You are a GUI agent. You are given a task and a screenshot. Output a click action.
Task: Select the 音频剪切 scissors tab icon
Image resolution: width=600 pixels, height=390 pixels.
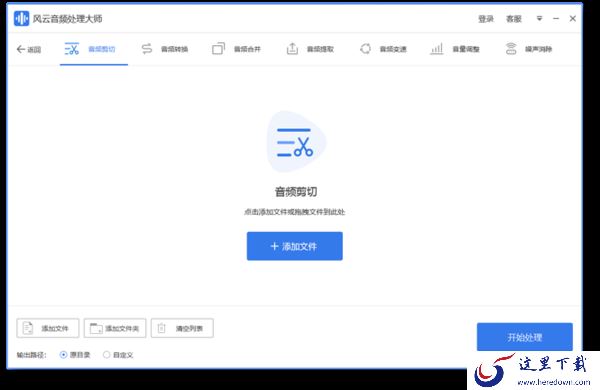click(72, 49)
